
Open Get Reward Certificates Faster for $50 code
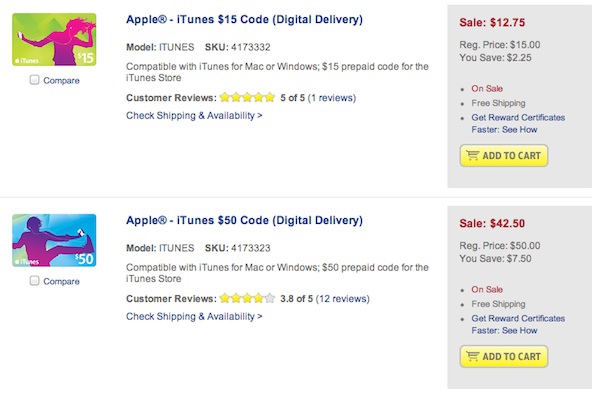tap(518, 325)
